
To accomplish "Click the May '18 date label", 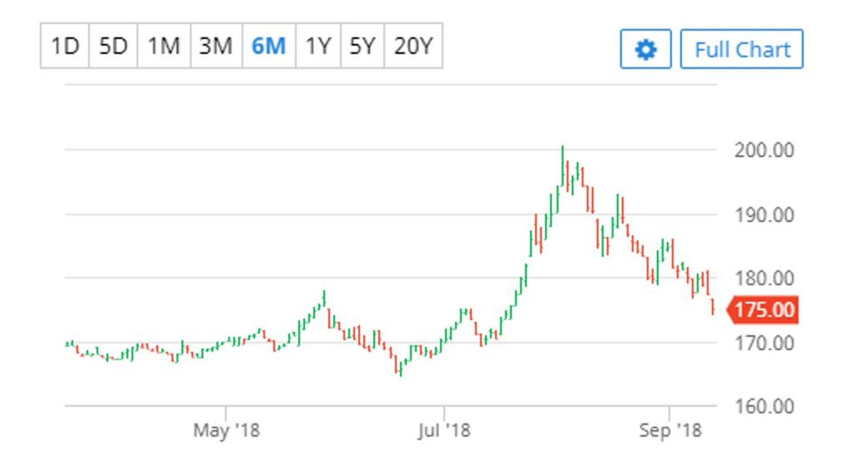I will click(x=226, y=430).
